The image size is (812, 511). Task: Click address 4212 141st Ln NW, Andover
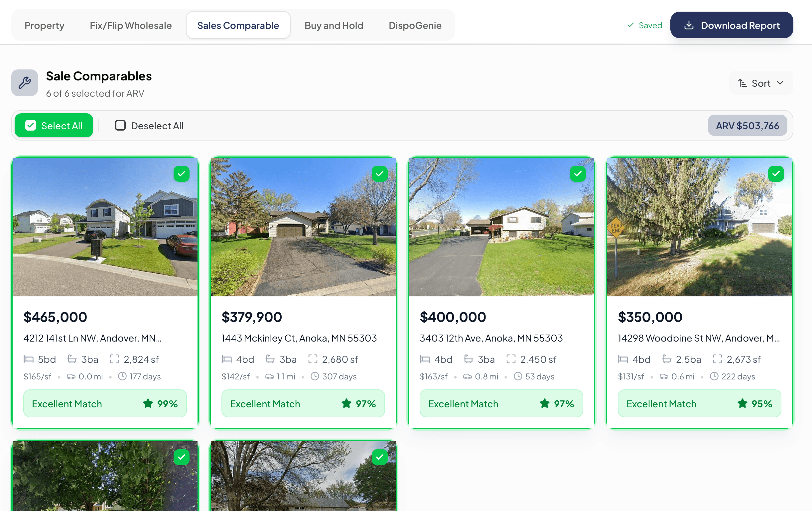click(92, 338)
